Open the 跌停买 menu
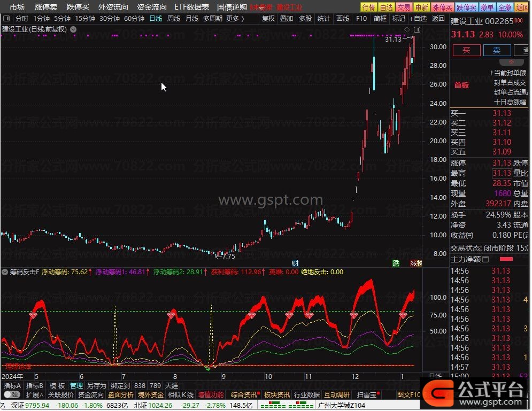 pyautogui.click(x=78, y=7)
